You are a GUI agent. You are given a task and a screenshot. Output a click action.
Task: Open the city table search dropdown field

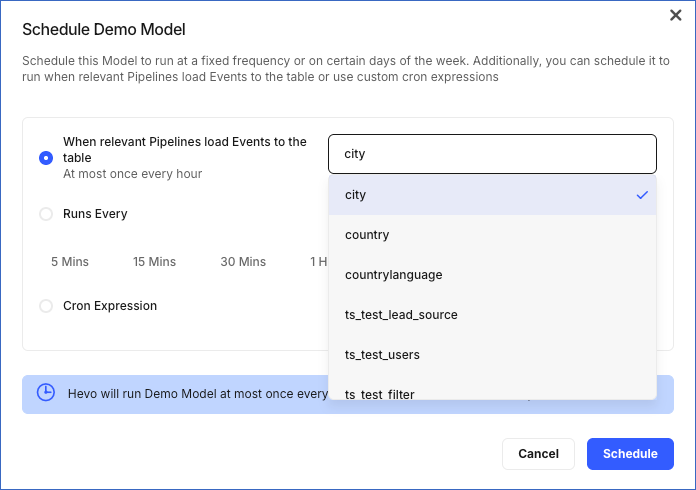pos(492,154)
